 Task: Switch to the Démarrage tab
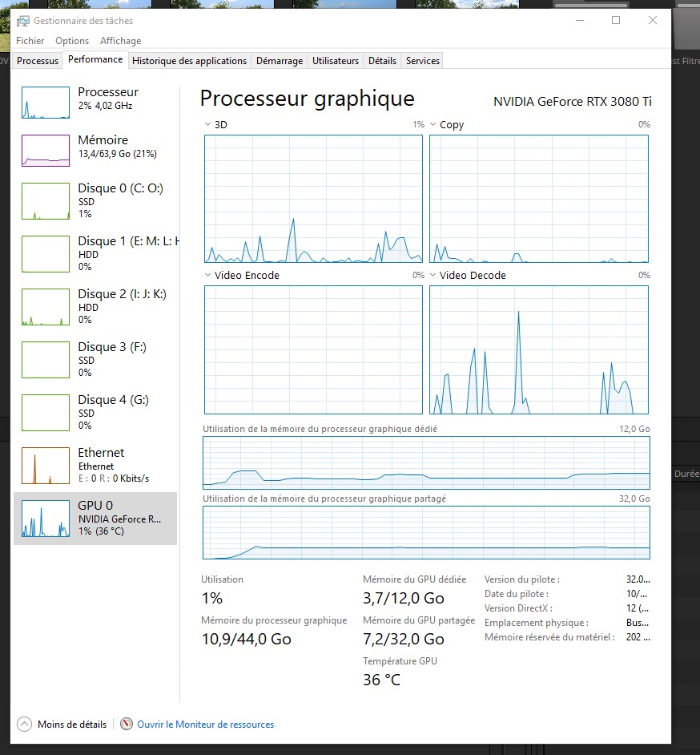[280, 61]
